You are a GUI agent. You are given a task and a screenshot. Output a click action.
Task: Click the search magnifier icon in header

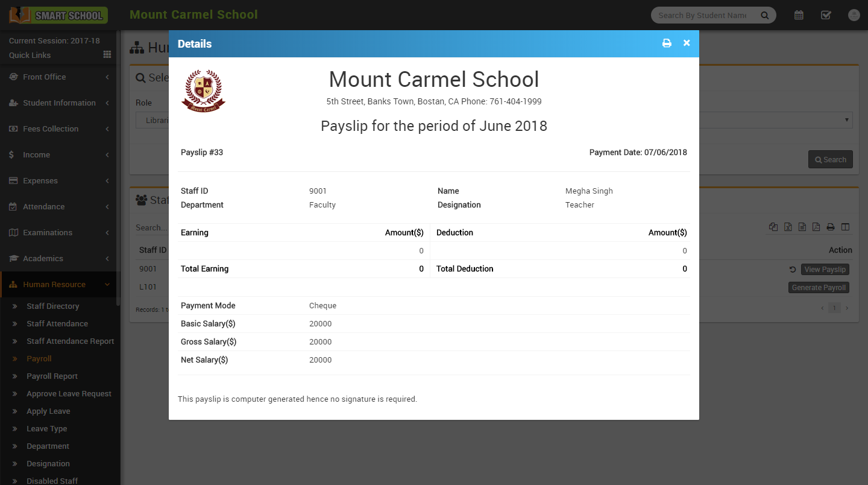coord(765,16)
